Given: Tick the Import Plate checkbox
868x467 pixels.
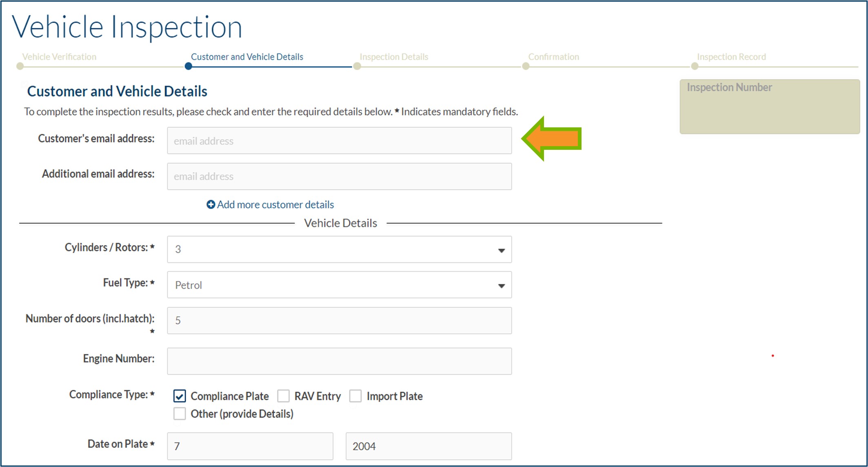Looking at the screenshot, I should point(355,396).
